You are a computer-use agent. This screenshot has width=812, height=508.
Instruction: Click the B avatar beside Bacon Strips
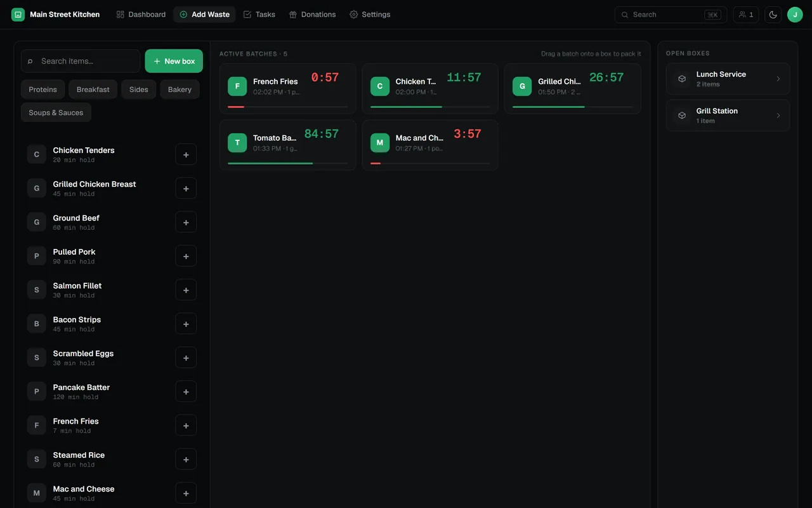point(36,324)
